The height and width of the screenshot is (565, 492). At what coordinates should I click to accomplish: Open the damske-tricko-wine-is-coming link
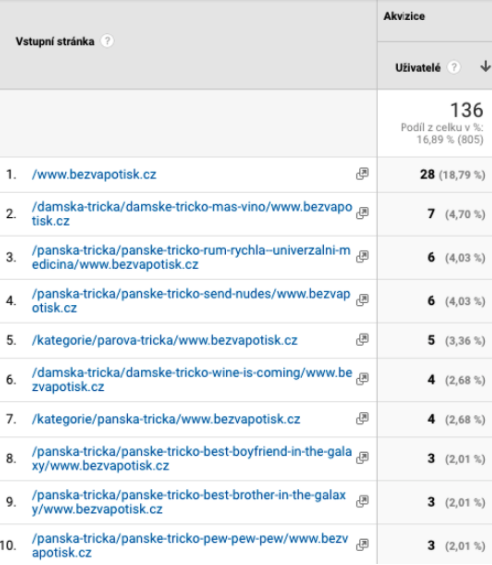192,379
